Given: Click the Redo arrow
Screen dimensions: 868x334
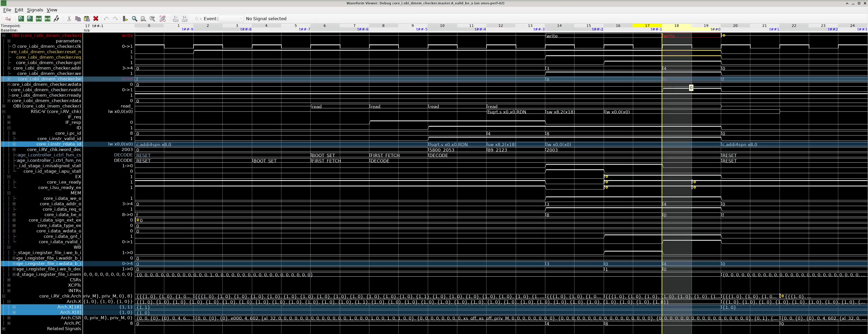Looking at the screenshot, I should point(115,19).
